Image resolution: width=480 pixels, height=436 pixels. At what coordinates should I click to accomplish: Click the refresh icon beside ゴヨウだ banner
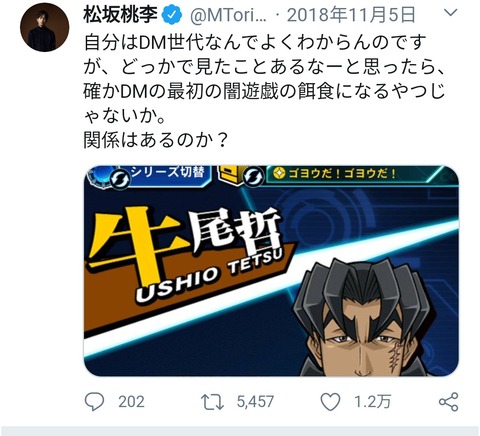pyautogui.click(x=253, y=176)
